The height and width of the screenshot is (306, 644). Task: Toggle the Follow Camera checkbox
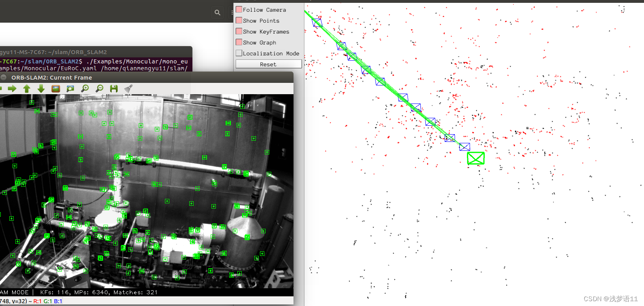pos(239,9)
